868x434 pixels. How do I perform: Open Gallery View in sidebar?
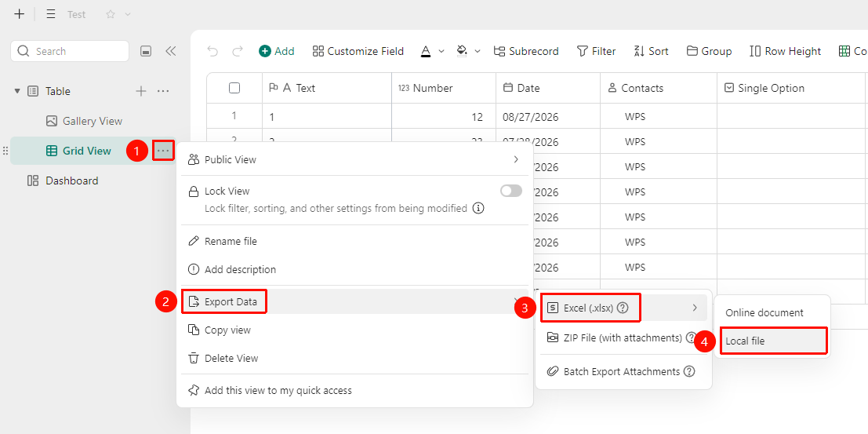(84, 121)
